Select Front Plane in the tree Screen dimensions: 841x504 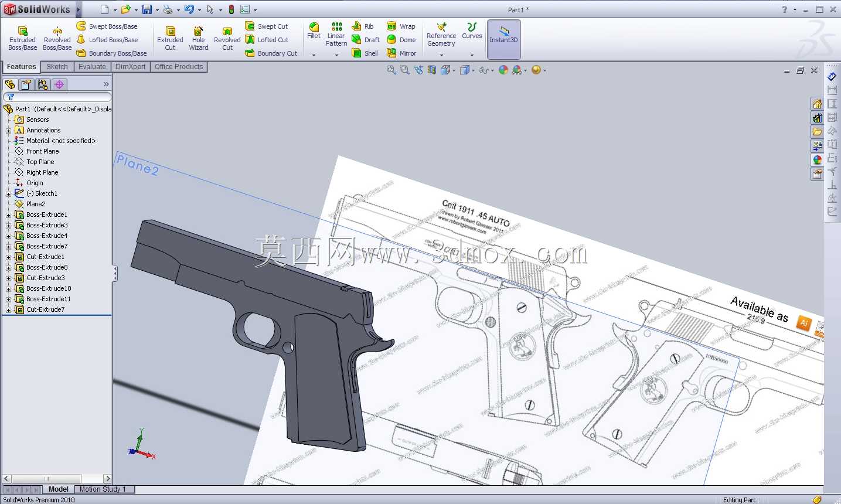pos(42,151)
